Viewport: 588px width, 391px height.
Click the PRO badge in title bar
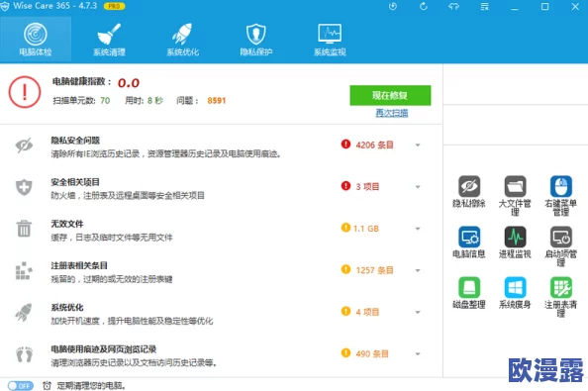(114, 6)
